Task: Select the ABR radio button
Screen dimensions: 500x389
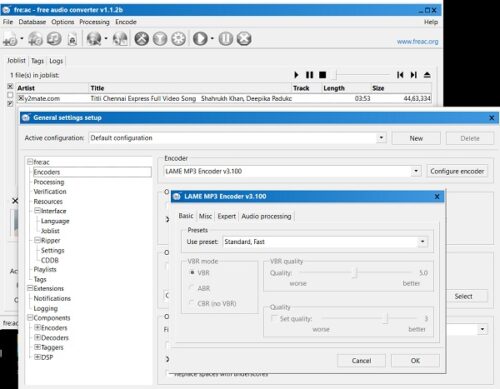Action: pyautogui.click(x=192, y=288)
